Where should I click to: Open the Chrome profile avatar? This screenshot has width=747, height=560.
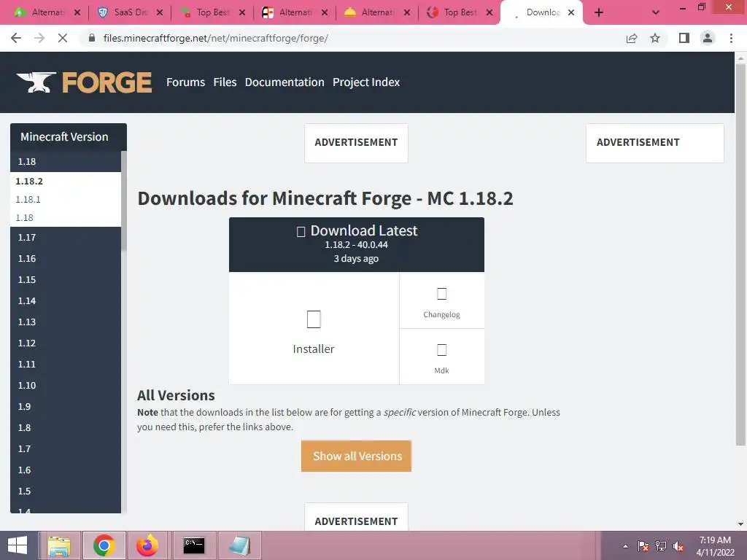pos(708,38)
